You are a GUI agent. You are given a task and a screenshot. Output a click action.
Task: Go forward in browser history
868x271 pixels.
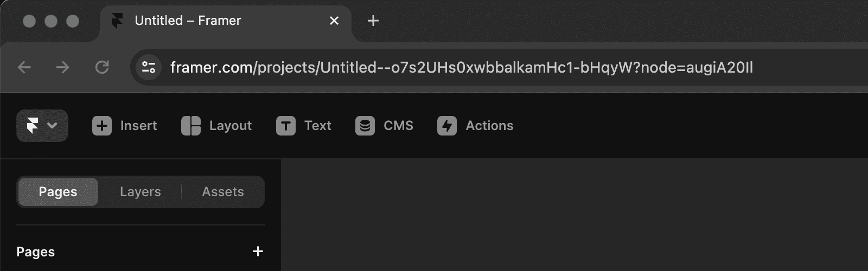coord(63,67)
